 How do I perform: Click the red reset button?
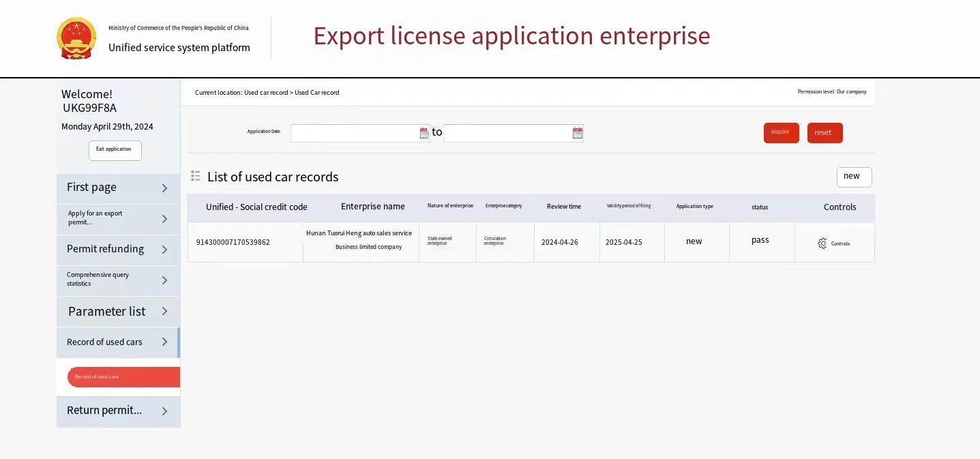pyautogui.click(x=825, y=132)
